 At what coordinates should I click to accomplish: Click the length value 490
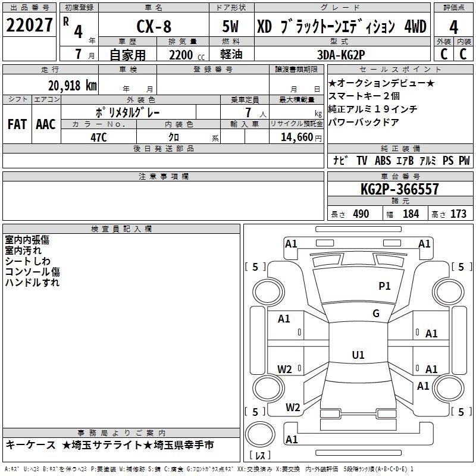361,214
